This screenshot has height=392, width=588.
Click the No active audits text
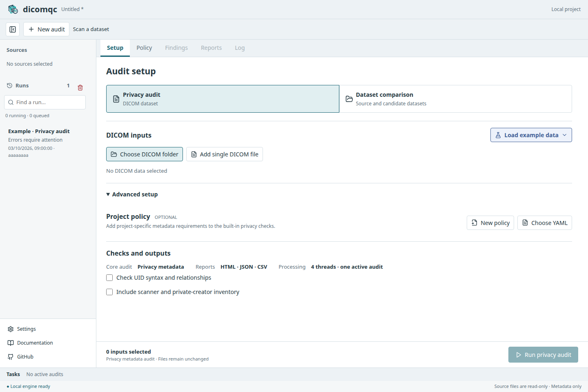(45, 374)
